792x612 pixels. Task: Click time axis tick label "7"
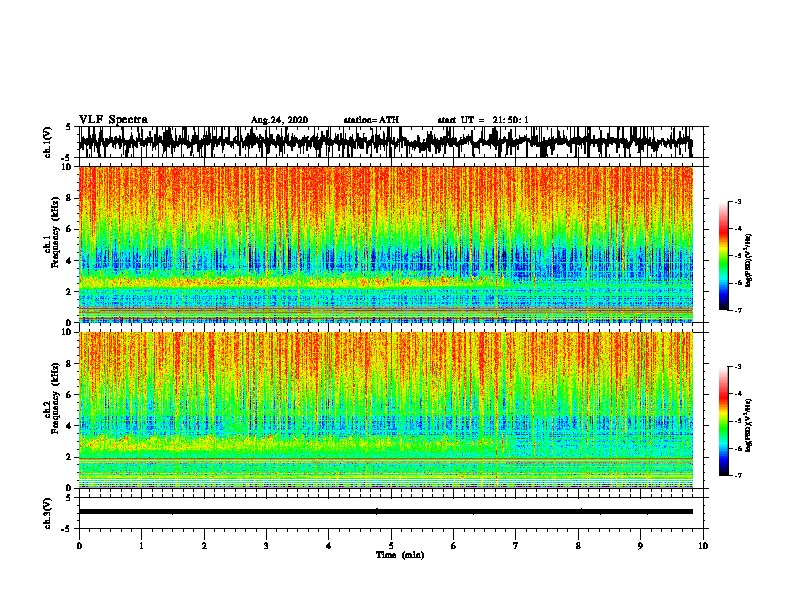(x=516, y=546)
